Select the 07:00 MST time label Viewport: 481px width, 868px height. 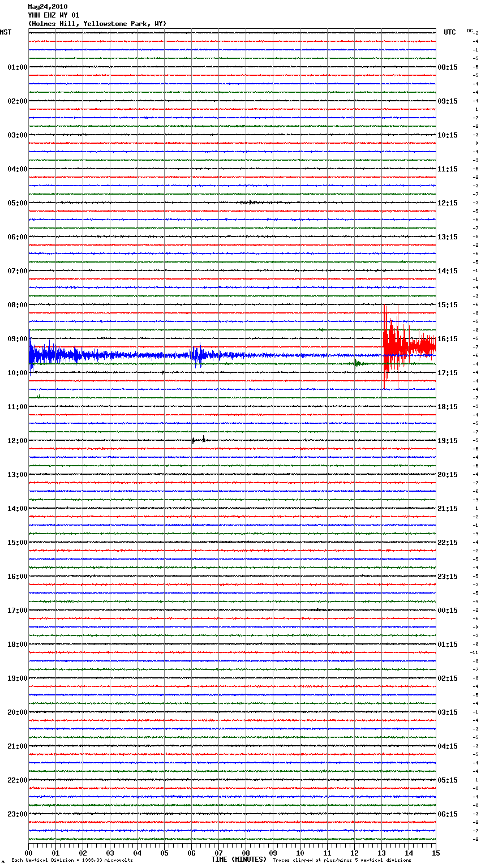coord(17,271)
